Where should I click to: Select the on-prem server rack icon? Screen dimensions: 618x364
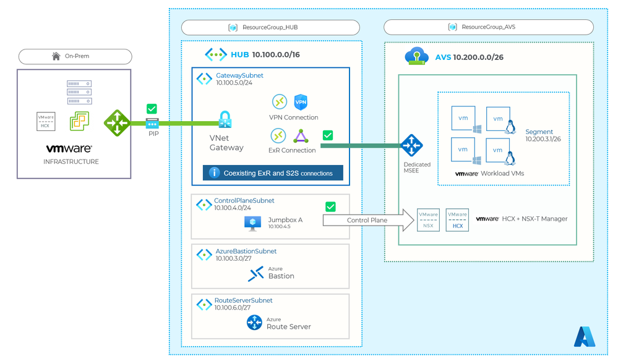[79, 92]
